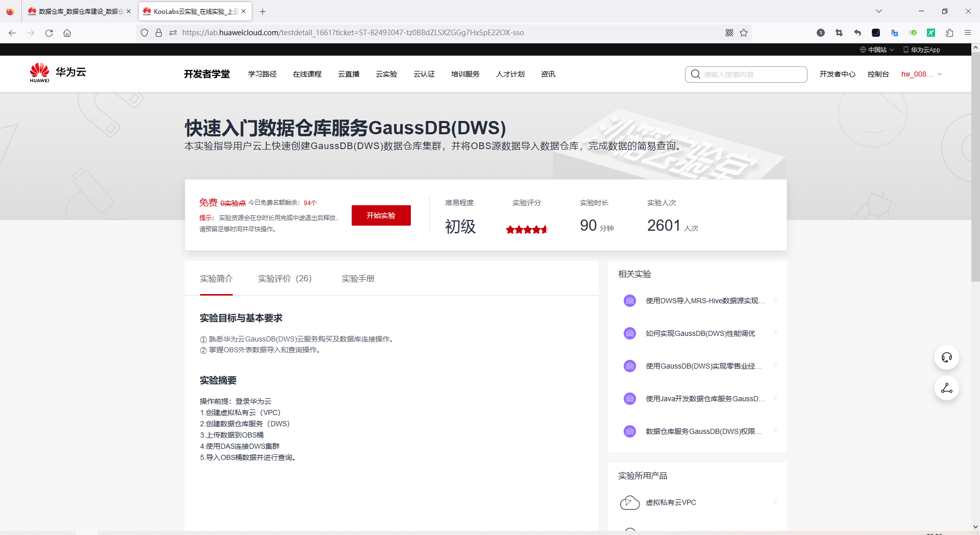Click the Huawei Cloud logo
This screenshot has width=980, height=535.
[x=57, y=72]
